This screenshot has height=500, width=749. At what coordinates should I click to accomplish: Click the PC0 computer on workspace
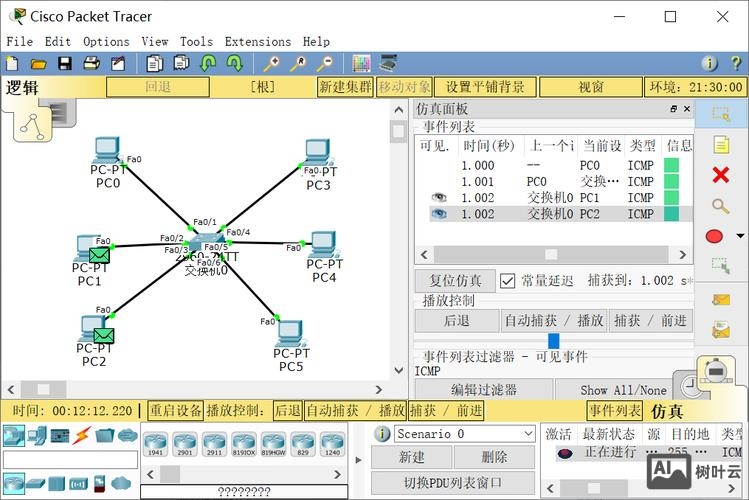(x=107, y=150)
